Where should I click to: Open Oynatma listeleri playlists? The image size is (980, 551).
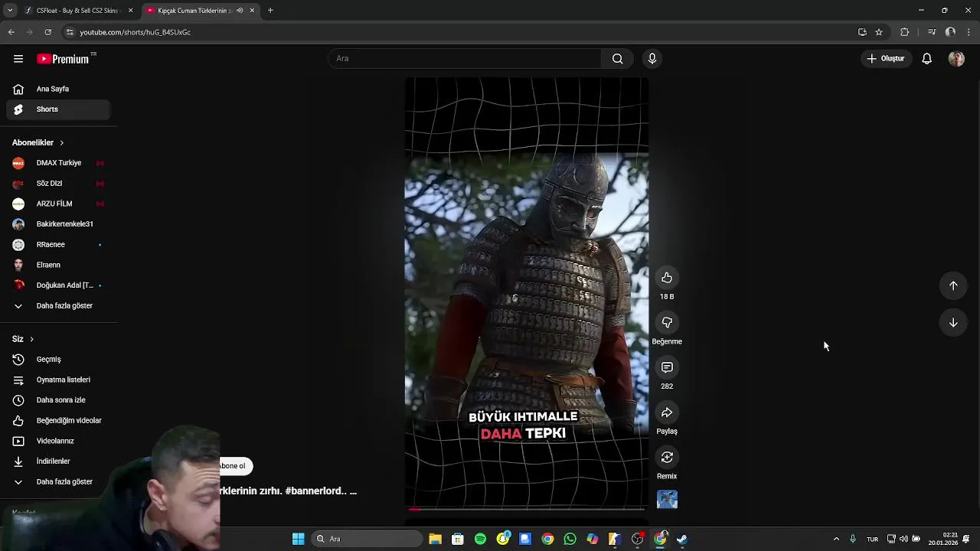coord(58,380)
